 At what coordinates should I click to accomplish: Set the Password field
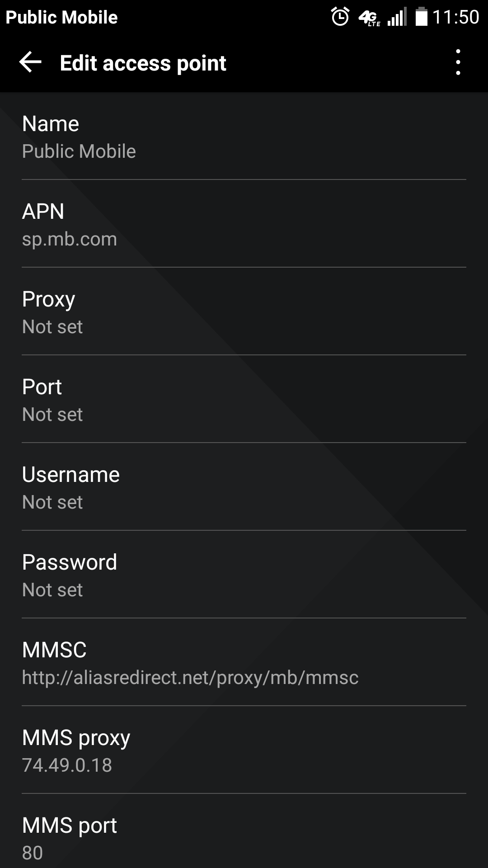click(244, 576)
